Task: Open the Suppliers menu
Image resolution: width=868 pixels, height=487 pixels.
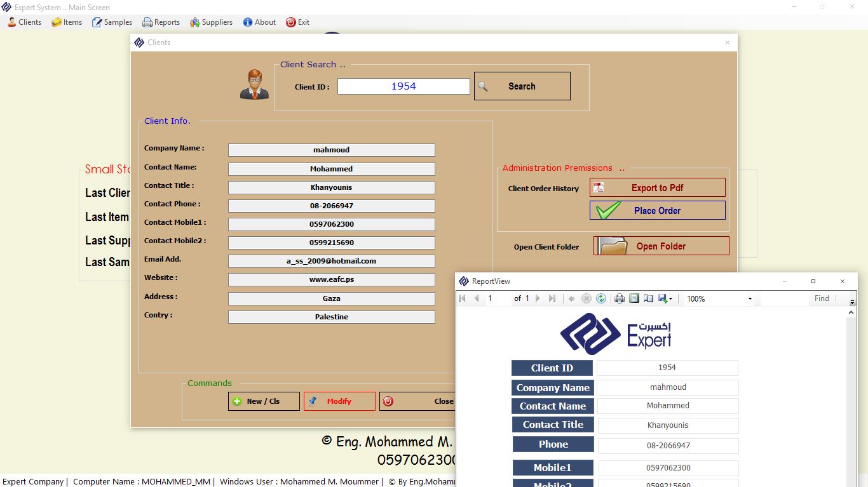Action: point(211,22)
